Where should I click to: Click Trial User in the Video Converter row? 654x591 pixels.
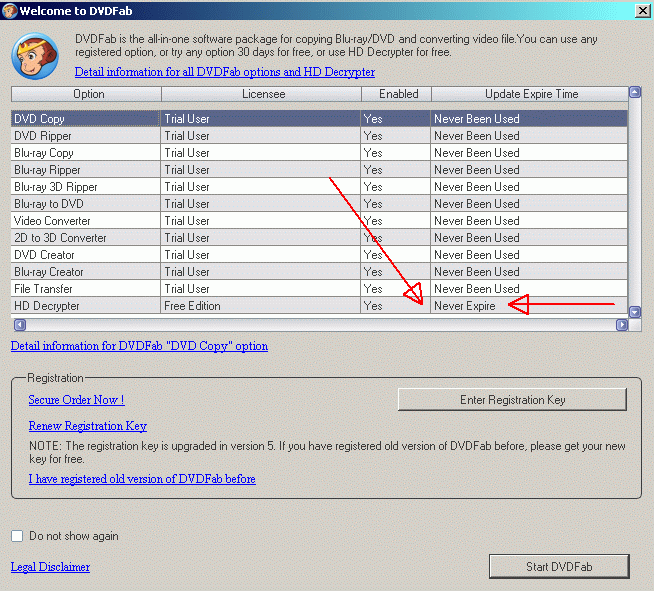click(260, 221)
